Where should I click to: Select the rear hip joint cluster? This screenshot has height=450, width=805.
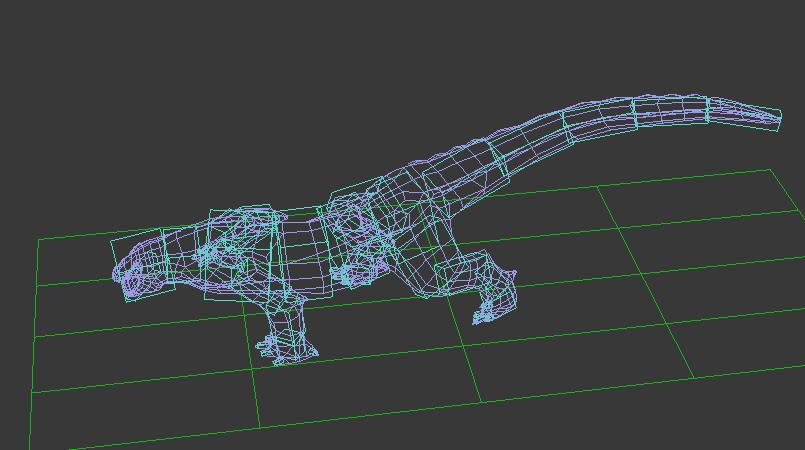[x=358, y=240]
